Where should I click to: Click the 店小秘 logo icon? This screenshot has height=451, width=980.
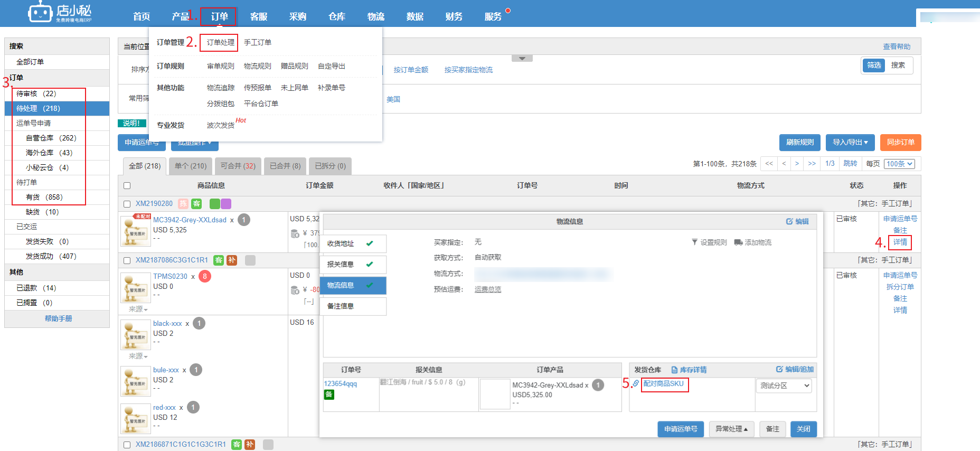click(x=40, y=12)
